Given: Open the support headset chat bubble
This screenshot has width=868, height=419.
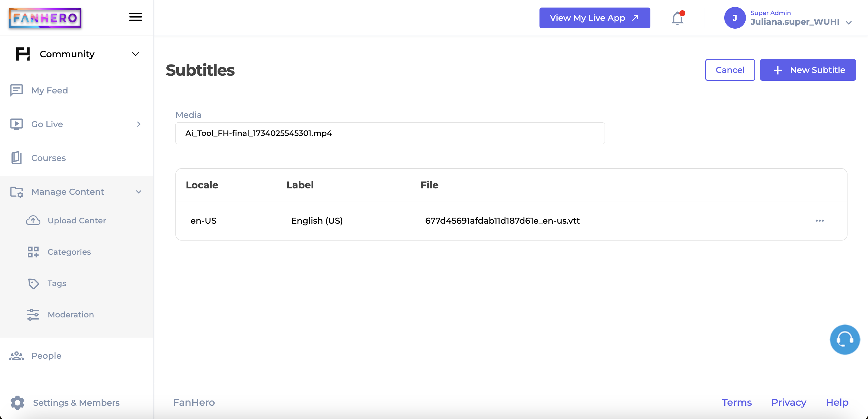Looking at the screenshot, I should pos(845,339).
